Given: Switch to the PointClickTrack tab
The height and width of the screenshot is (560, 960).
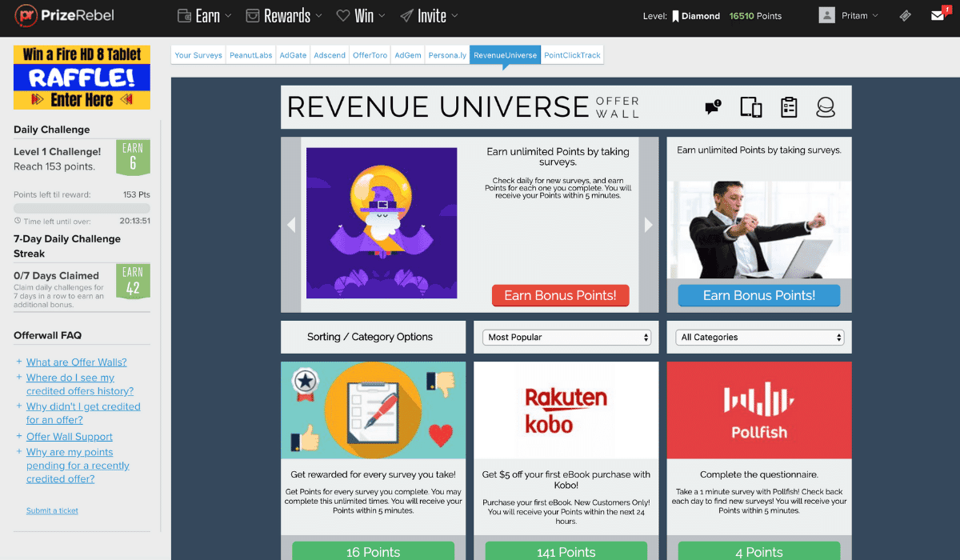Looking at the screenshot, I should click(x=572, y=55).
